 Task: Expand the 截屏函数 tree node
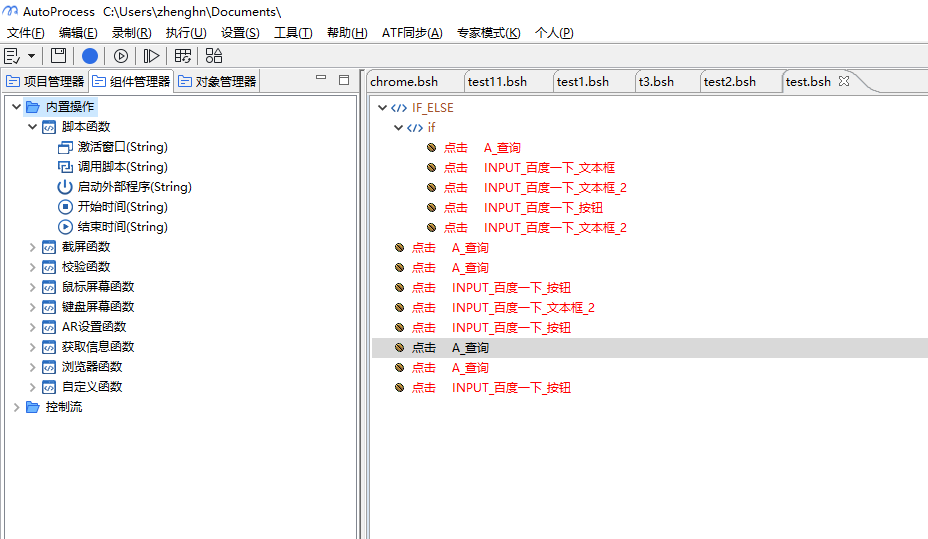[33, 247]
